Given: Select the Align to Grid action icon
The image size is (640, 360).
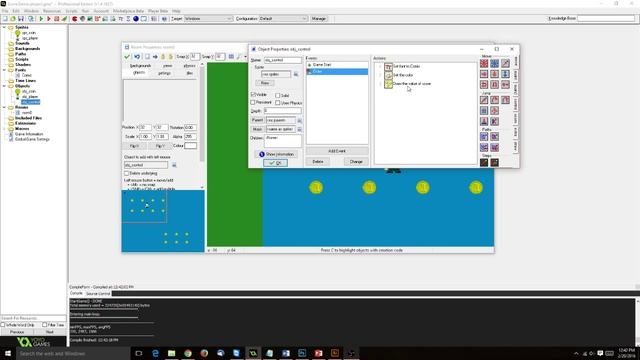Looking at the screenshot, I should (x=484, y=111).
